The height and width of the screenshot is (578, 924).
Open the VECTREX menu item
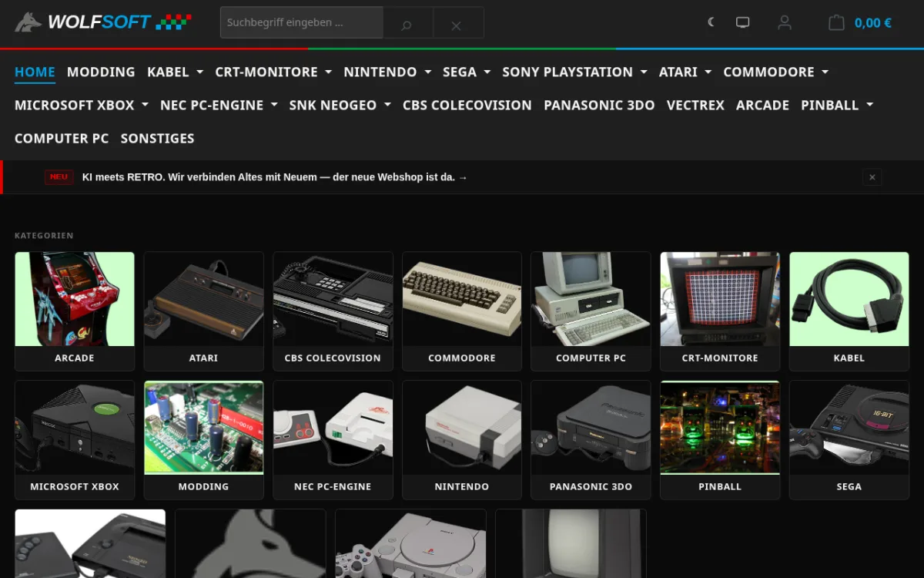[x=695, y=105]
